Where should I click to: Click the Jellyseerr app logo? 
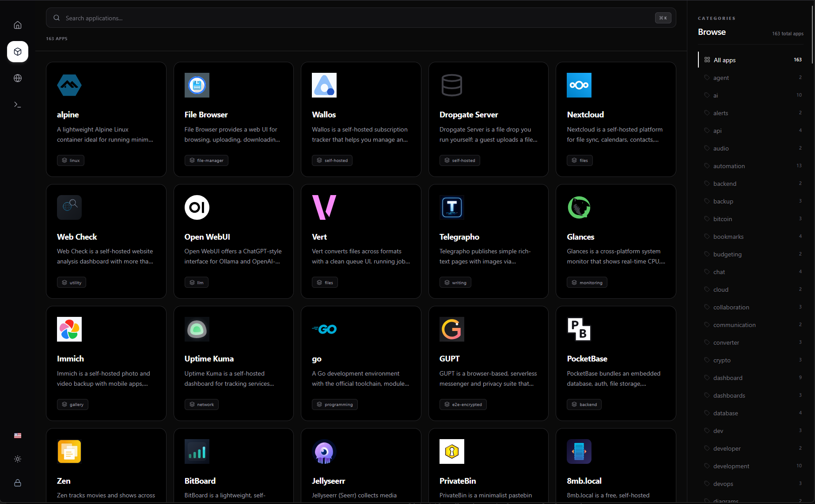324,451
